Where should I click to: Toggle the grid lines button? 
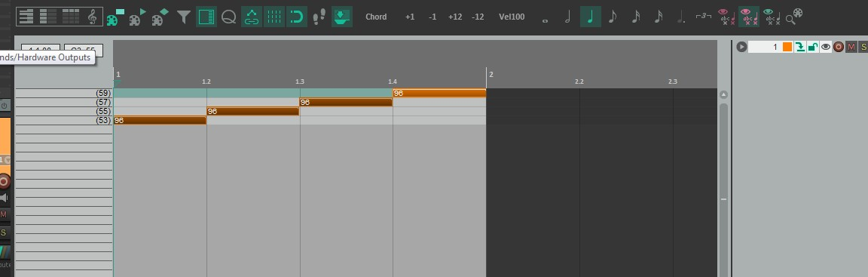coord(274,17)
